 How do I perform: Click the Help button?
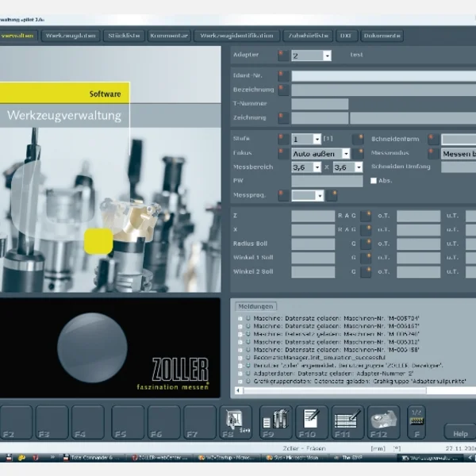click(460, 434)
